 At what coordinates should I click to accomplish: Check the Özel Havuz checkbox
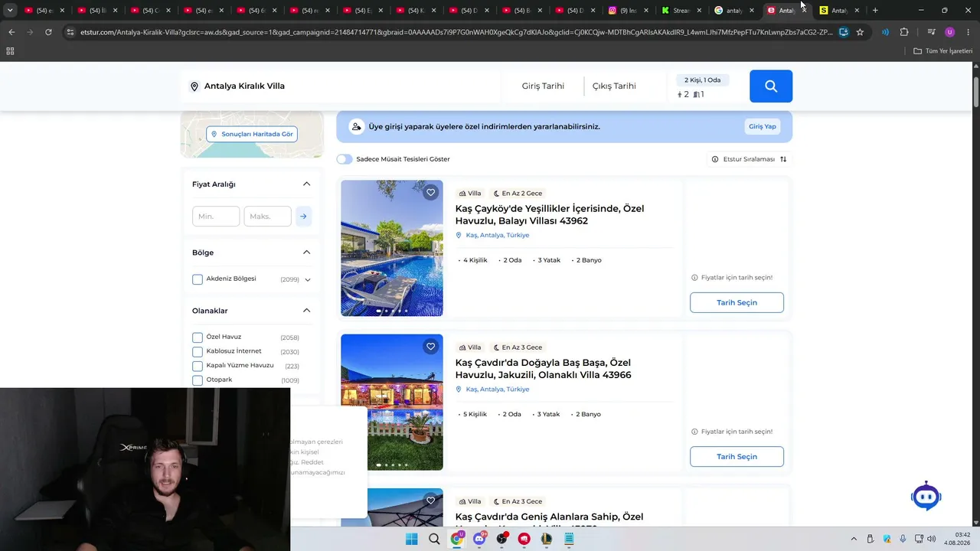click(198, 337)
